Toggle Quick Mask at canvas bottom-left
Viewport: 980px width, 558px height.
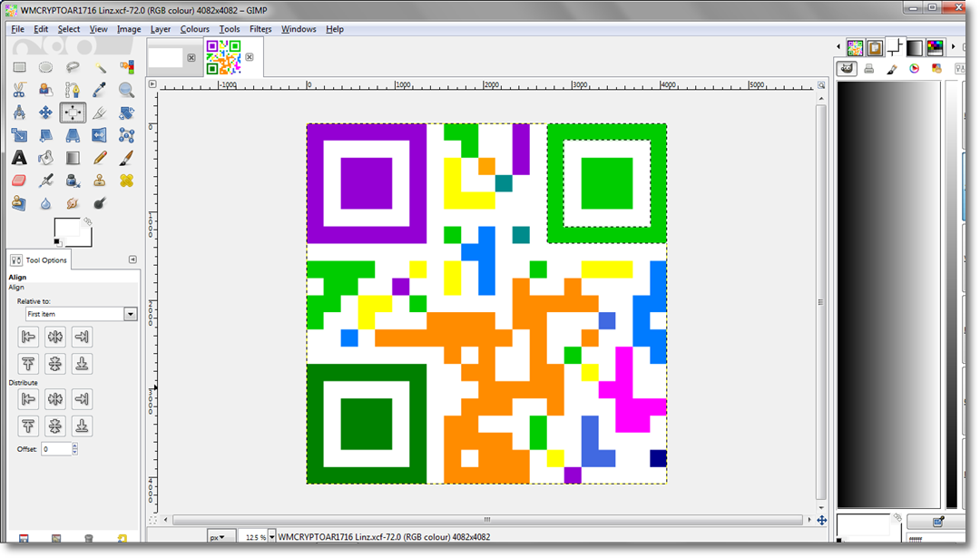click(x=152, y=520)
